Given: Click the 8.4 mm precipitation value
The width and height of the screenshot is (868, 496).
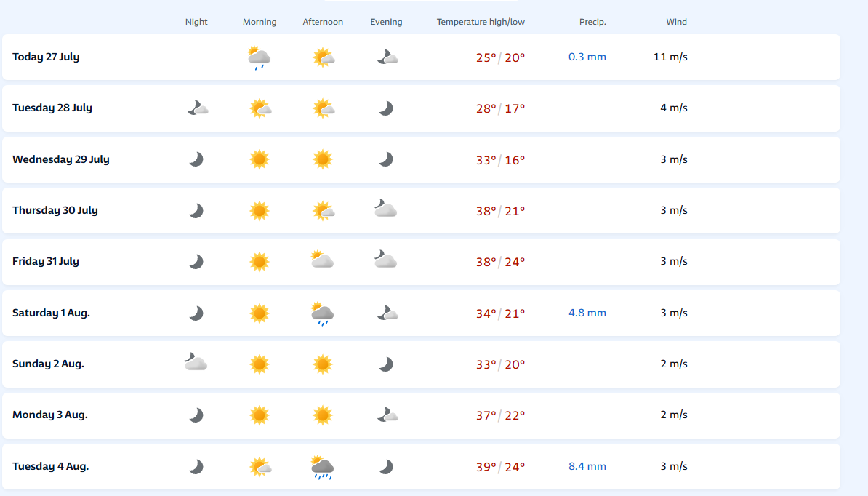Looking at the screenshot, I should tap(587, 466).
